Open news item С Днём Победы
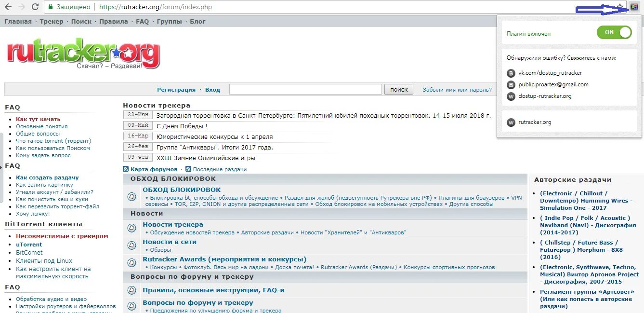This screenshot has width=644, height=313. click(x=182, y=126)
